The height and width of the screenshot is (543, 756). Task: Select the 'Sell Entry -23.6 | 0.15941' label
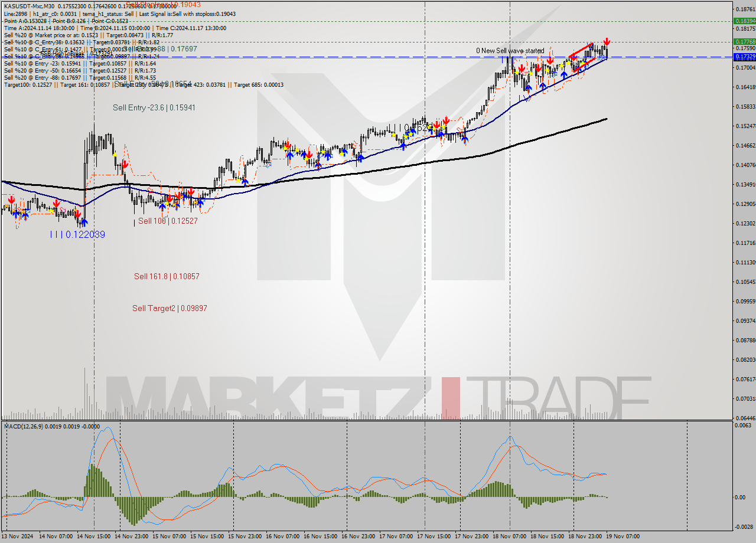click(x=154, y=108)
